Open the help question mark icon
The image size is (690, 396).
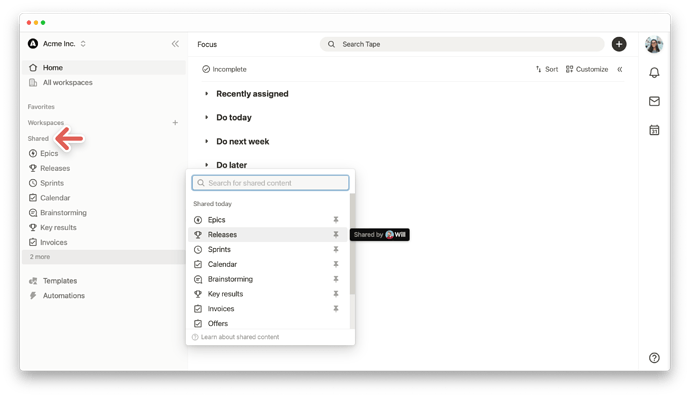pos(654,358)
